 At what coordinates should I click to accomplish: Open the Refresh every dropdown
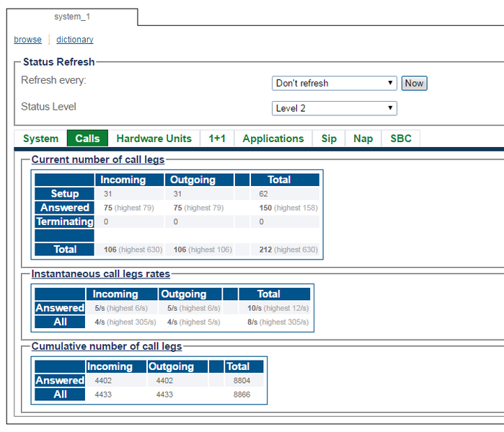(x=335, y=83)
